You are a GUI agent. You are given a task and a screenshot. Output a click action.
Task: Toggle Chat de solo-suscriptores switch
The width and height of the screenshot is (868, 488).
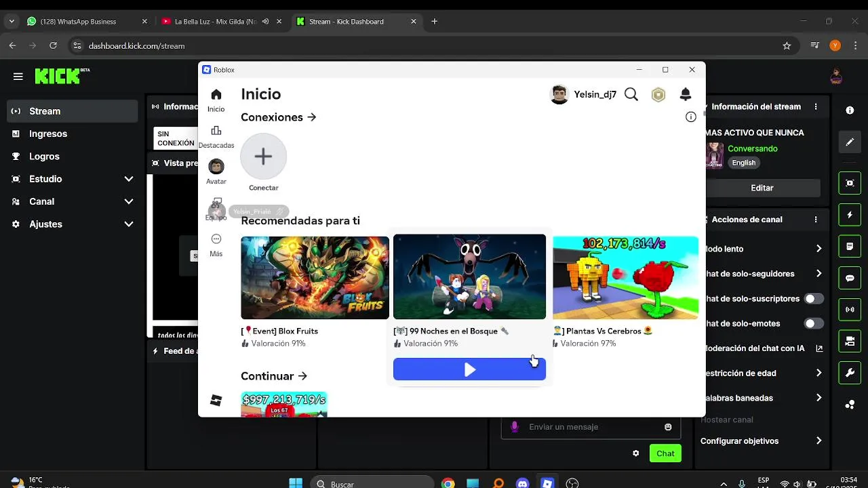pyautogui.click(x=814, y=299)
